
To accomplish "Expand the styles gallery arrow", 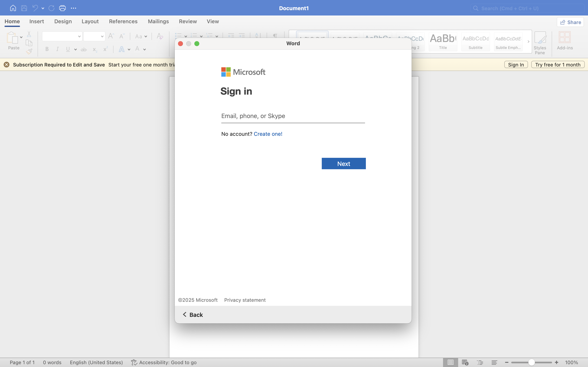I will click(528, 42).
